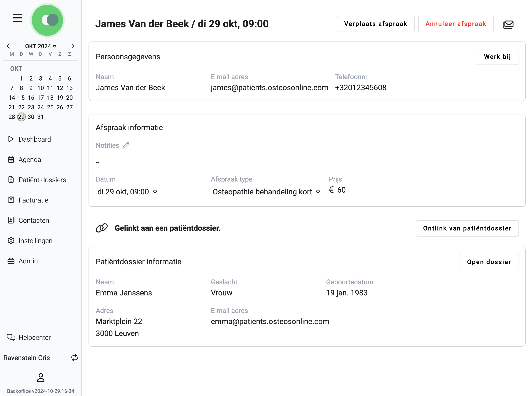Click the Verplaats afspraak button
The width and height of the screenshot is (532, 396).
376,24
